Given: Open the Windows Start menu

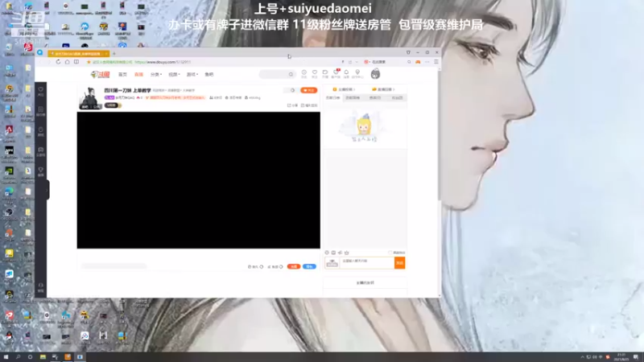Looking at the screenshot, I should (6, 357).
